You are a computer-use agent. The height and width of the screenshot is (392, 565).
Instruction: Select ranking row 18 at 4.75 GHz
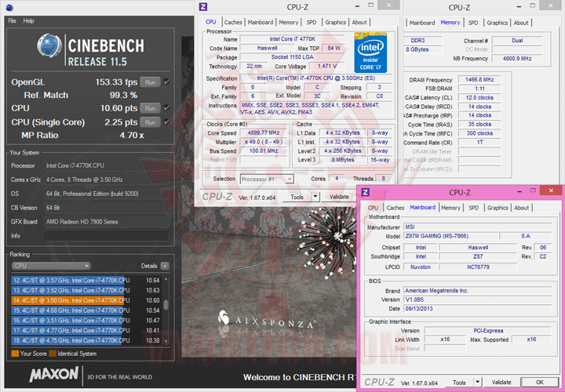coord(86,340)
